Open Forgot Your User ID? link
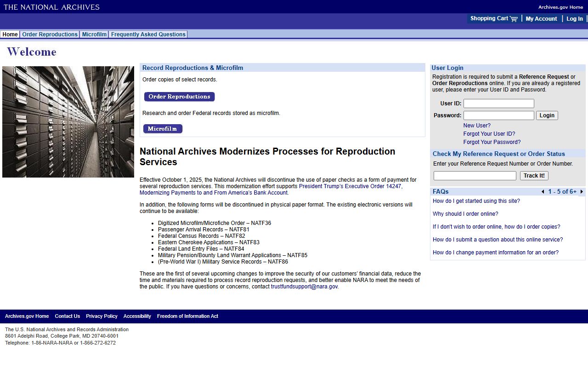 tap(489, 134)
